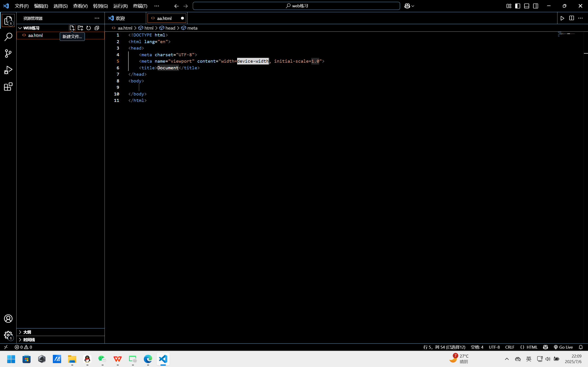Open Microsoft Edge from taskbar
Screen dimensions: 588x367
pyautogui.click(x=148, y=359)
